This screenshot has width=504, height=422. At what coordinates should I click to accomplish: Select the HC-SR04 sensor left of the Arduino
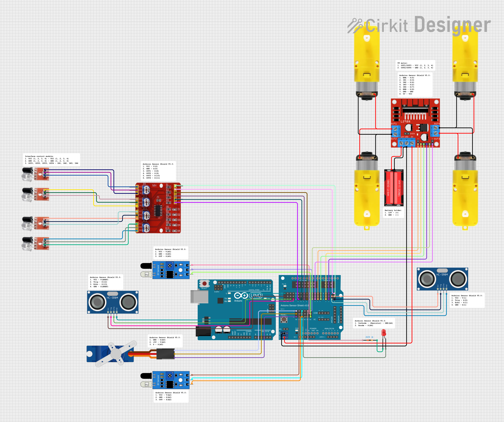click(113, 302)
